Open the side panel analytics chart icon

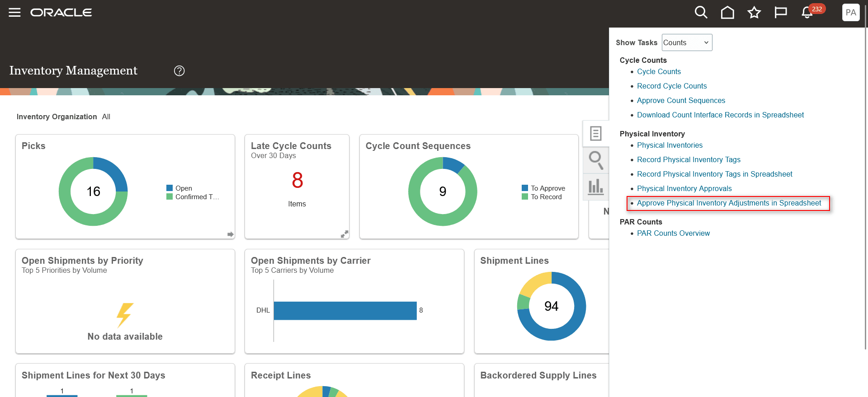(x=596, y=186)
